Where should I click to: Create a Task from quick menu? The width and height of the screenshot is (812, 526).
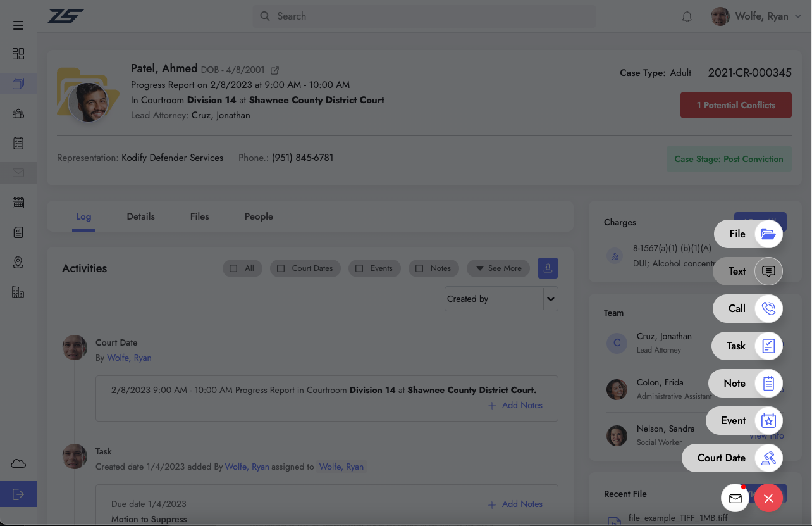click(768, 346)
